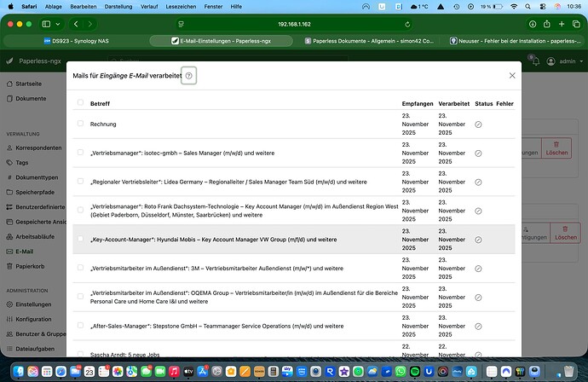Open the Lesezeichen menu
588x382 pixels.
pyautogui.click(x=181, y=6)
